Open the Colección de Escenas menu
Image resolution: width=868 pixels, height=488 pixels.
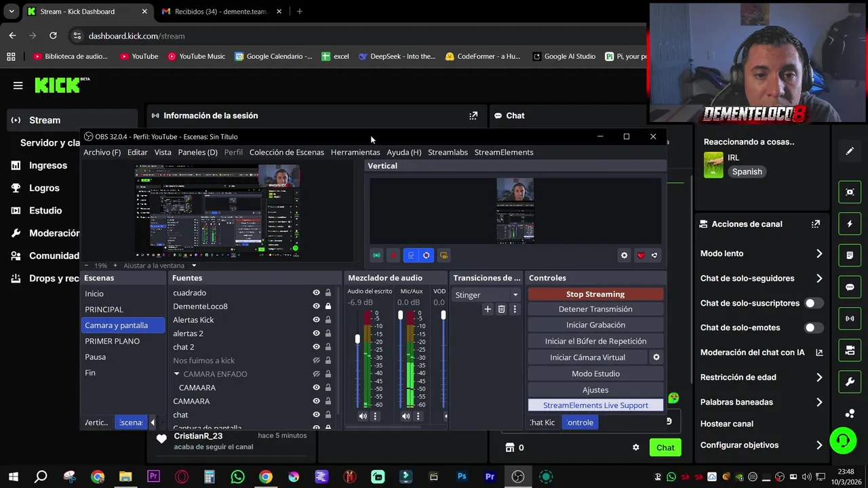(x=286, y=152)
